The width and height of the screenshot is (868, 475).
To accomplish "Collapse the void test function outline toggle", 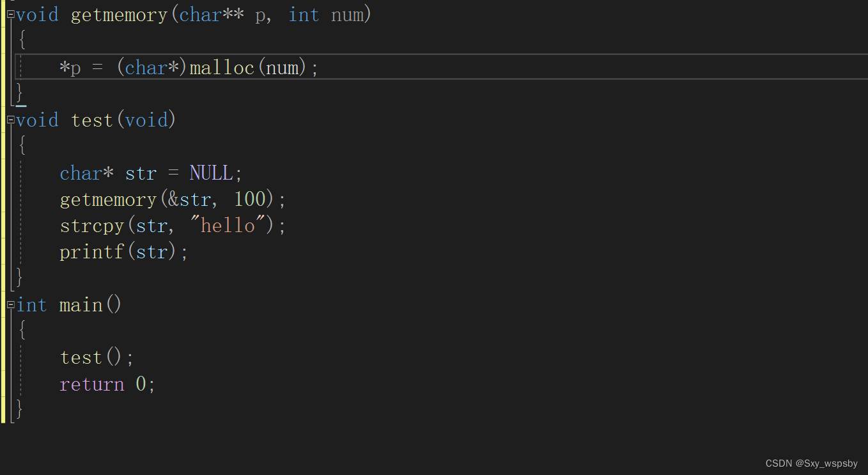I will 10,120.
